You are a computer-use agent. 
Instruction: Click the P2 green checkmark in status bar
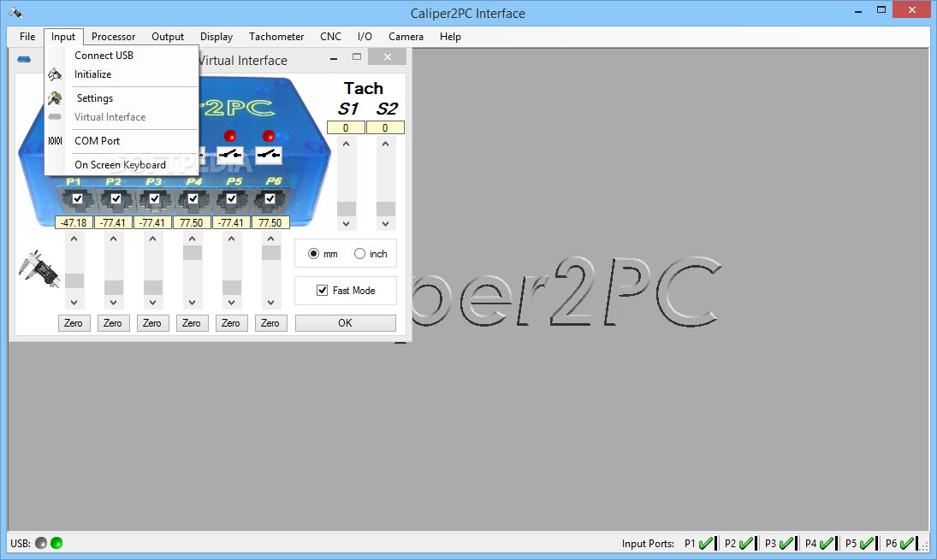pos(746,543)
